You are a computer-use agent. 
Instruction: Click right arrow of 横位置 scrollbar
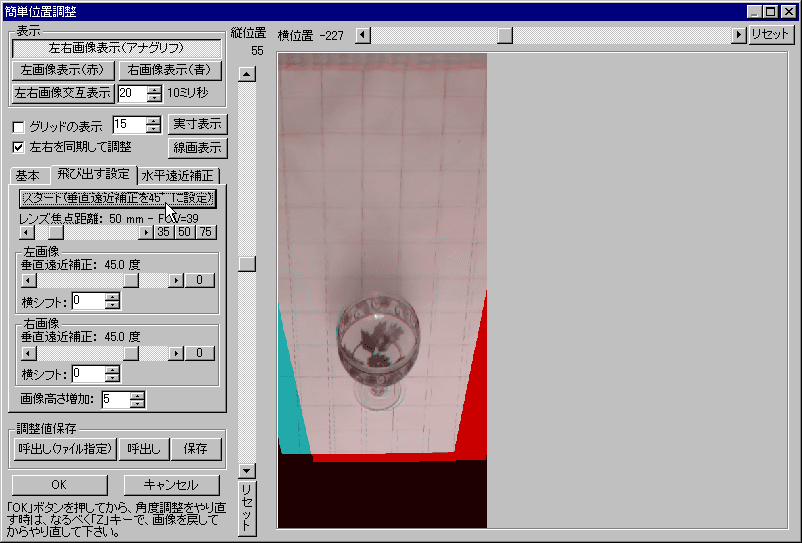coord(738,35)
